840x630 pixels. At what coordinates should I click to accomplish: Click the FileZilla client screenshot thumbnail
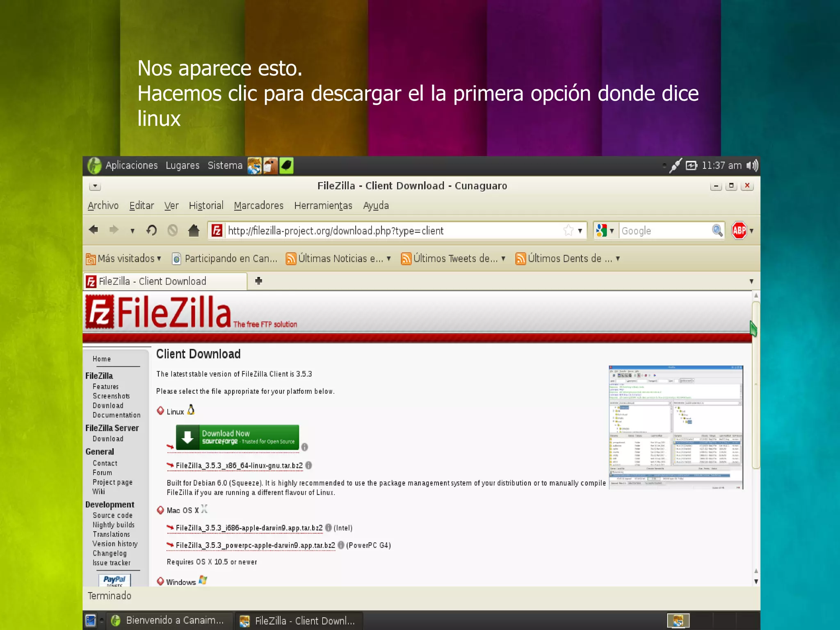coord(676,427)
